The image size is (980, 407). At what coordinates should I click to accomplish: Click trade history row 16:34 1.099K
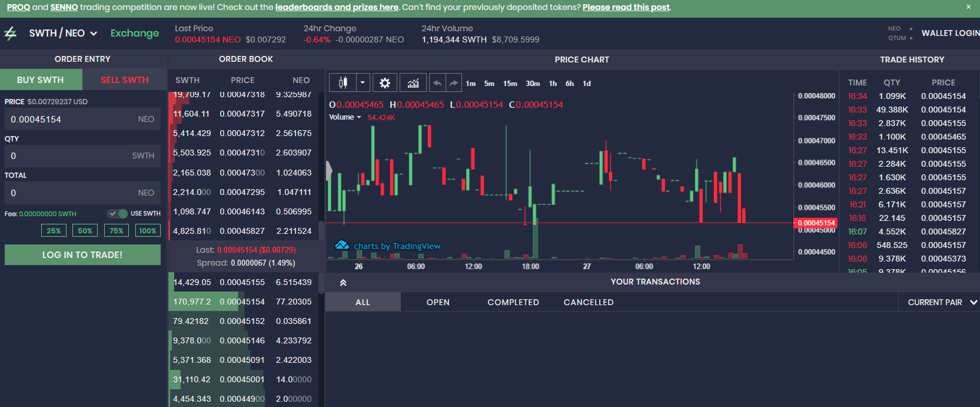907,96
